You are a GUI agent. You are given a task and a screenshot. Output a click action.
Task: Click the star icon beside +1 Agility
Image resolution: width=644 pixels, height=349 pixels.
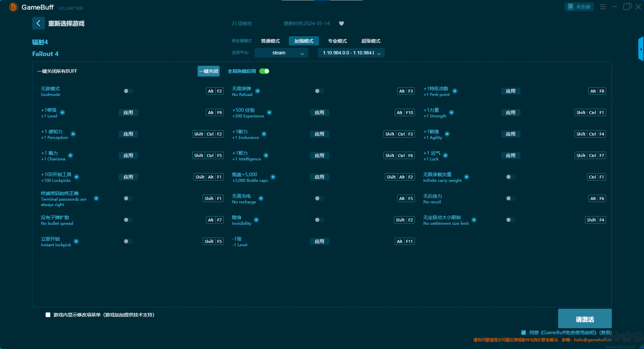[447, 134]
